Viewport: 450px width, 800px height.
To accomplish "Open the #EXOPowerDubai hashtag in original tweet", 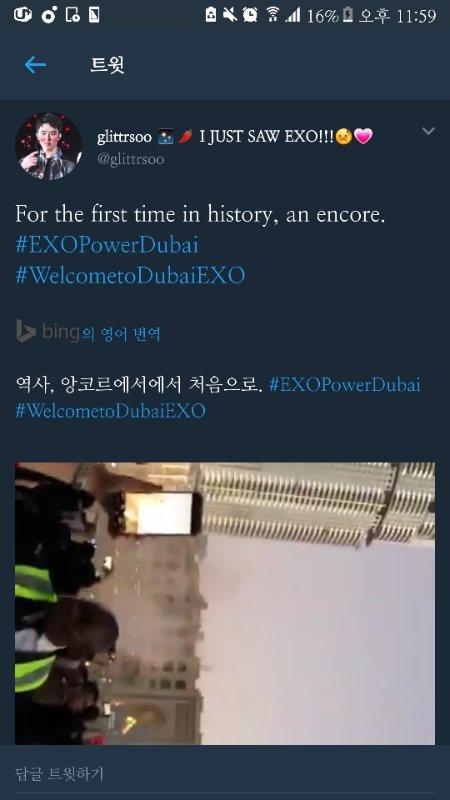I will click(x=107, y=245).
